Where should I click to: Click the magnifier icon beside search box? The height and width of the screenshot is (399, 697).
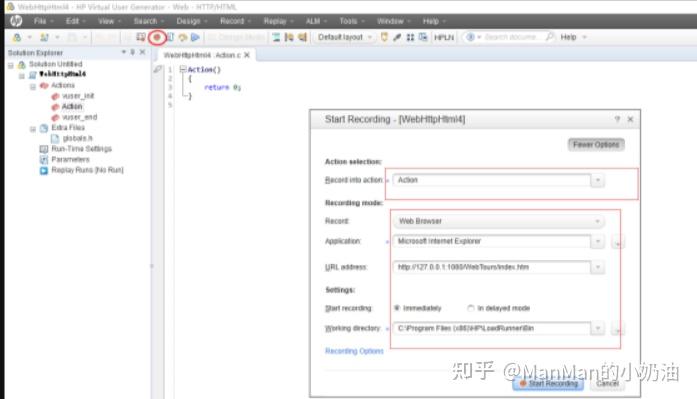click(x=550, y=37)
